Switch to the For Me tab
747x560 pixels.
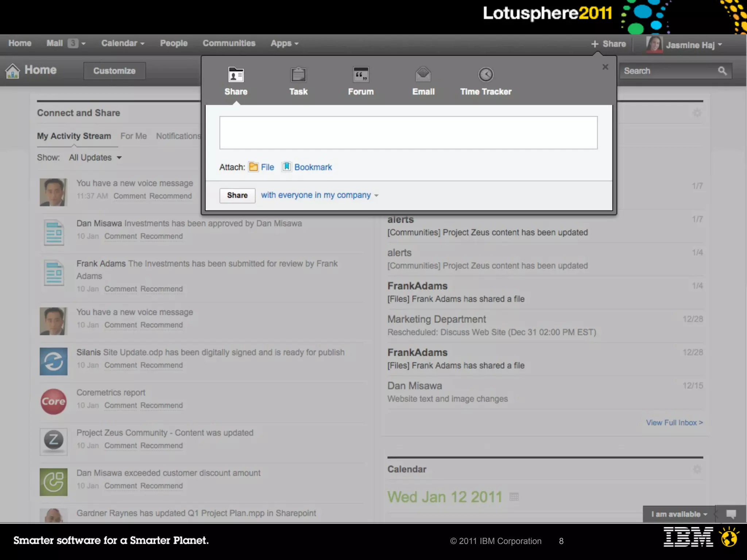tap(133, 136)
